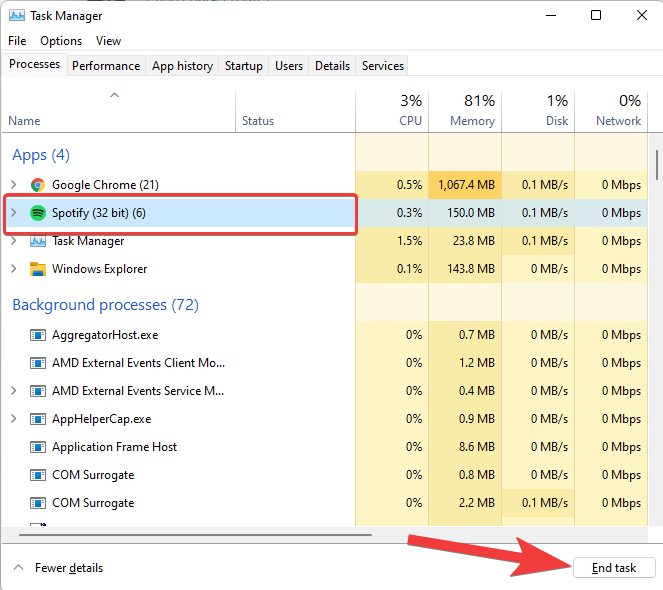Expand the Spotify (32 bit) process group
The height and width of the screenshot is (590, 663).
point(14,213)
